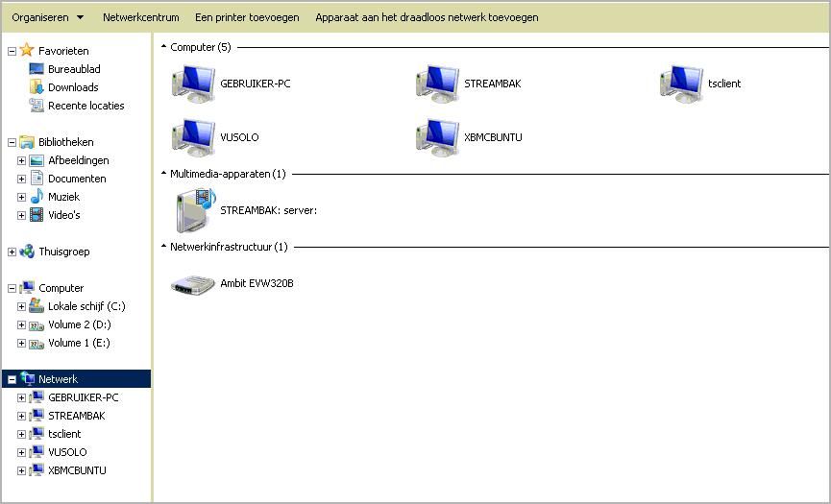Select the STREAMBAK: server: media device icon
The image size is (831, 504).
pos(193,210)
